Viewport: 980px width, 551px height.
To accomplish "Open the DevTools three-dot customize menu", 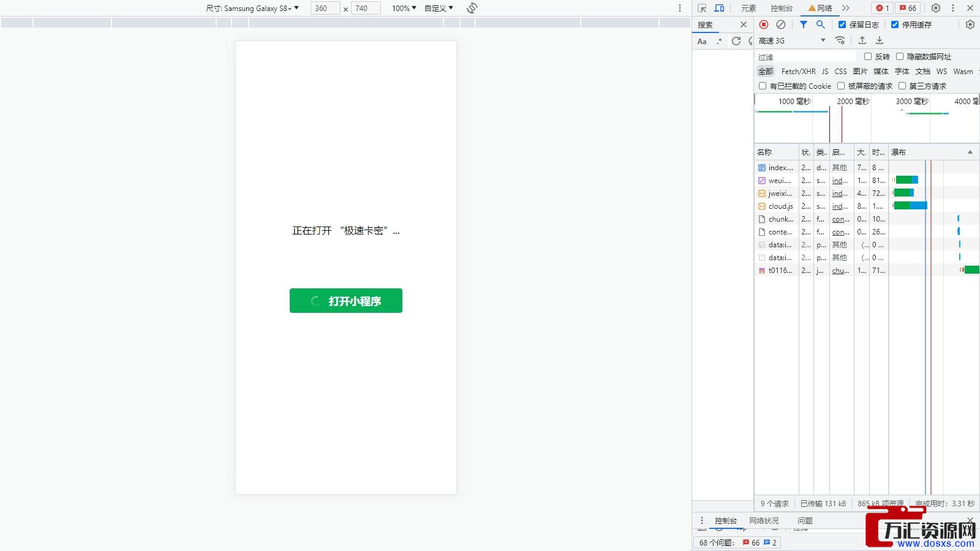I will click(x=952, y=8).
